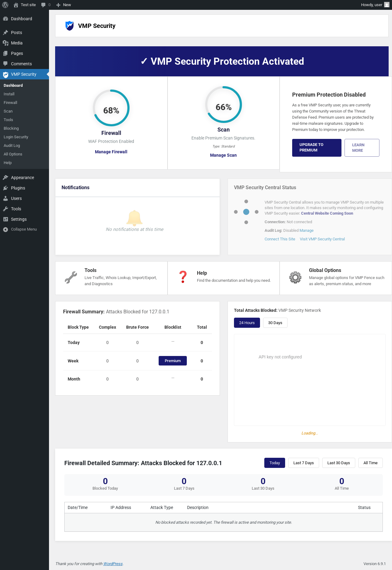Click the Media icon in sidebar
Screen dimensions: 392x570
(6, 43)
